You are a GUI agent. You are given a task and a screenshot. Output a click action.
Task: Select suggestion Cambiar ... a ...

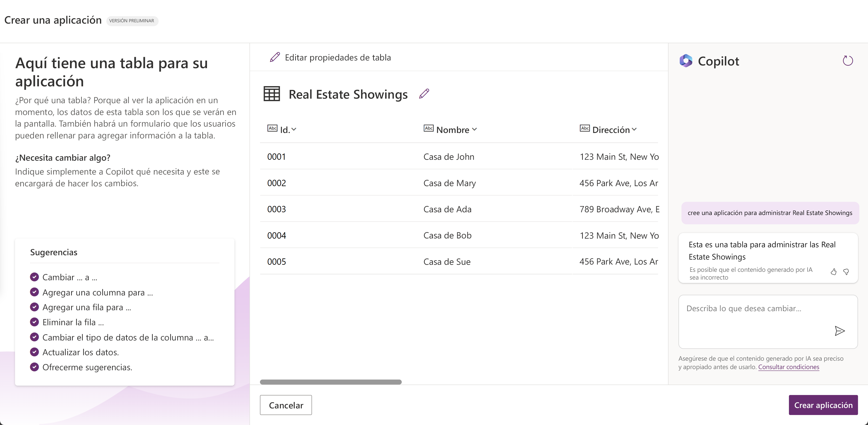pyautogui.click(x=70, y=277)
